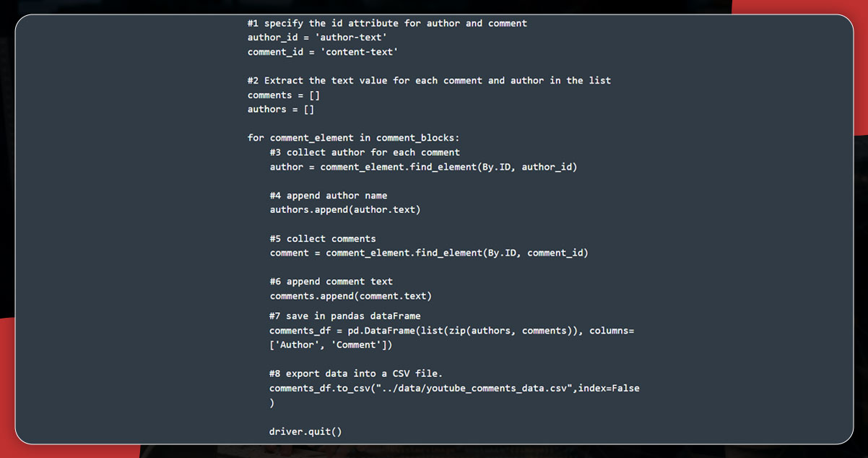
Task: Click the comment_id = 'content-text' line
Action: (323, 52)
